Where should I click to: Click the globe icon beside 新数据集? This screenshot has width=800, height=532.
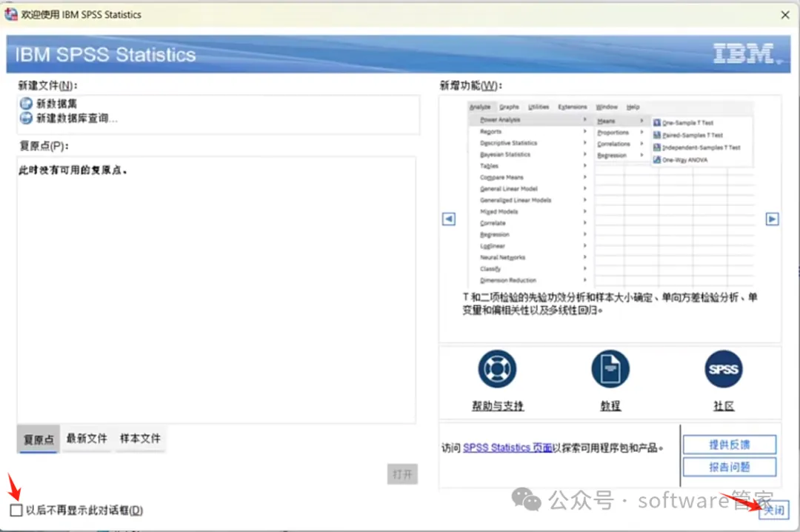pyautogui.click(x=26, y=104)
